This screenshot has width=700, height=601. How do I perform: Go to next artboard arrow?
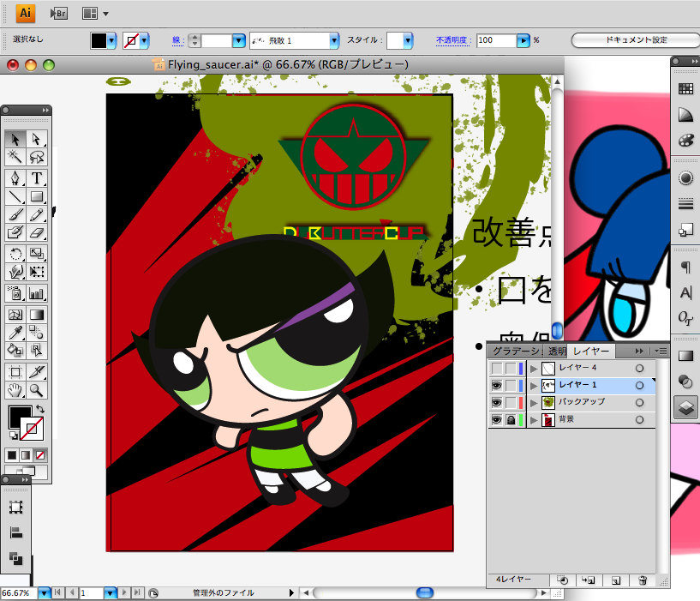tap(124, 592)
